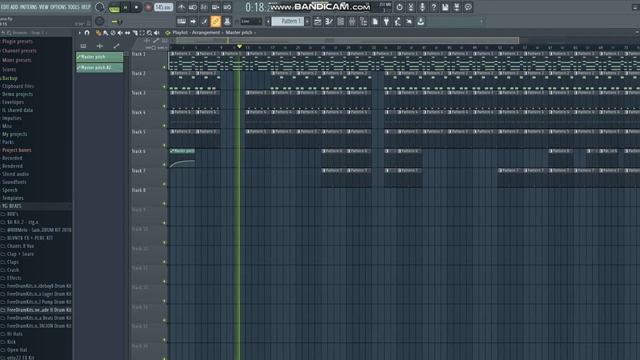The height and width of the screenshot is (360, 640).
Task: Click the render audio file icon
Action: click(x=456, y=7)
